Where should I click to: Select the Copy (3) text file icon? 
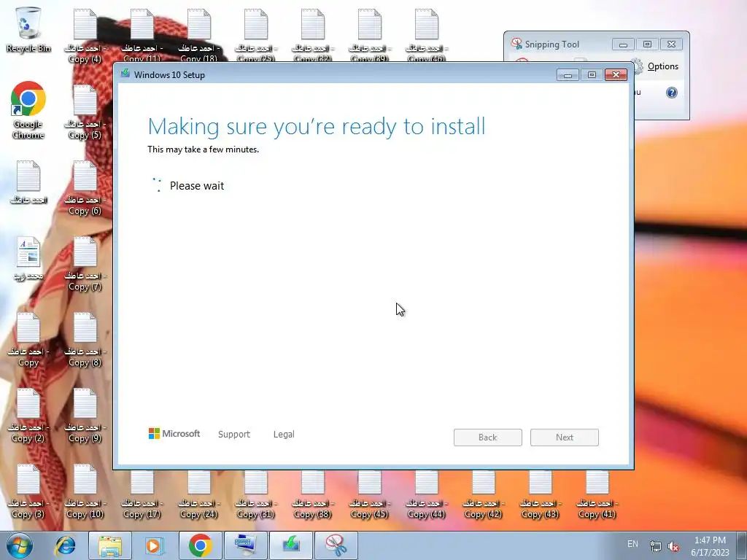[x=28, y=491]
